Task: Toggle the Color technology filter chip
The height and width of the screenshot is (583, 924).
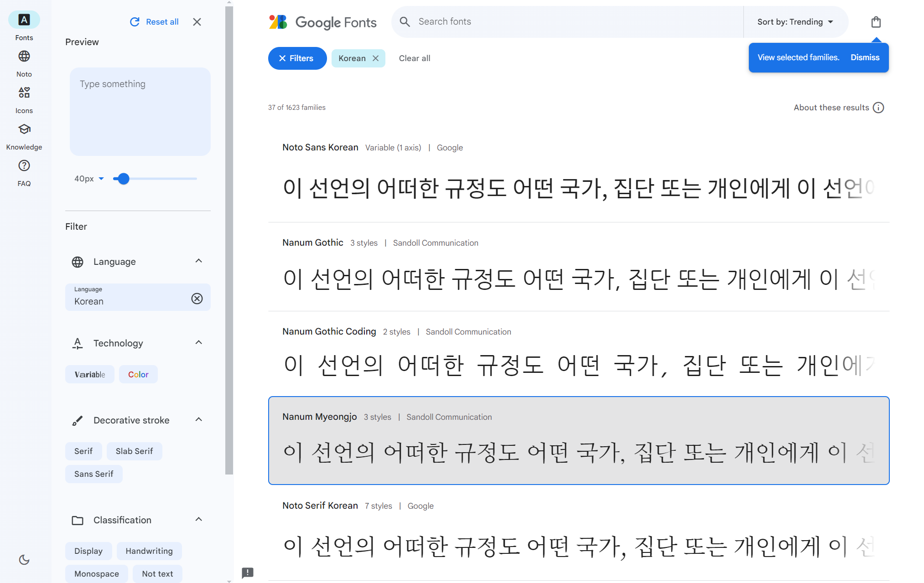Action: [138, 374]
